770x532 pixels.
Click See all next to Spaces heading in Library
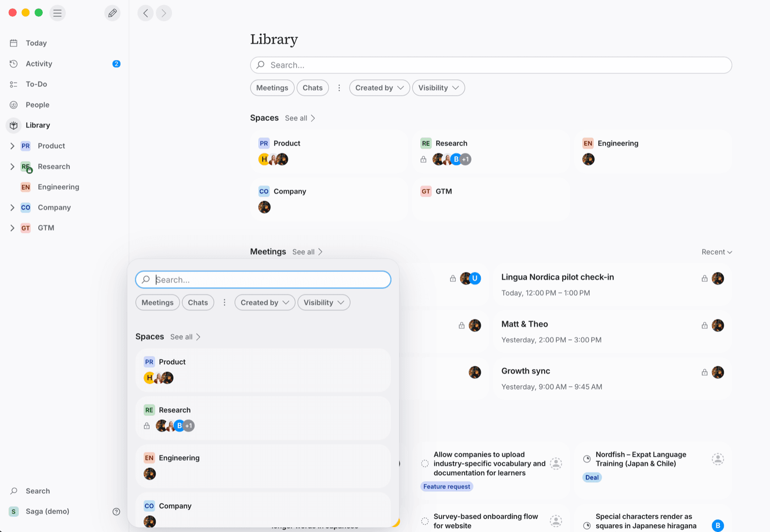click(x=300, y=118)
